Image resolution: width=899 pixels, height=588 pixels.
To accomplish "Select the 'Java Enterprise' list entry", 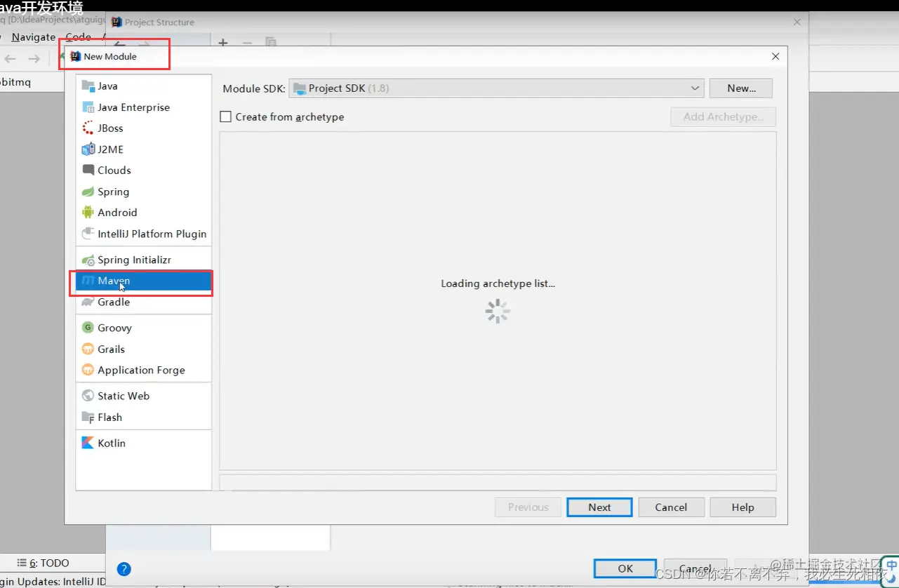I will [x=143, y=107].
